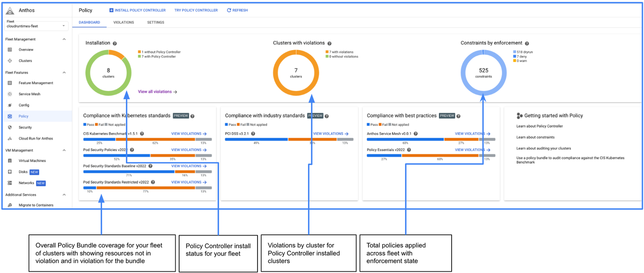Image resolution: width=644 pixels, height=273 pixels.
Task: Click the Clusters with violations donut chart
Action: 296,73
